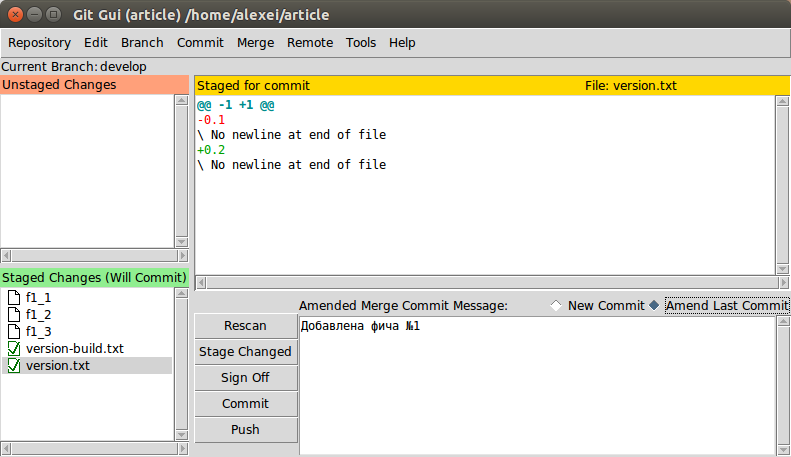Select the New Commit radio option

556,306
